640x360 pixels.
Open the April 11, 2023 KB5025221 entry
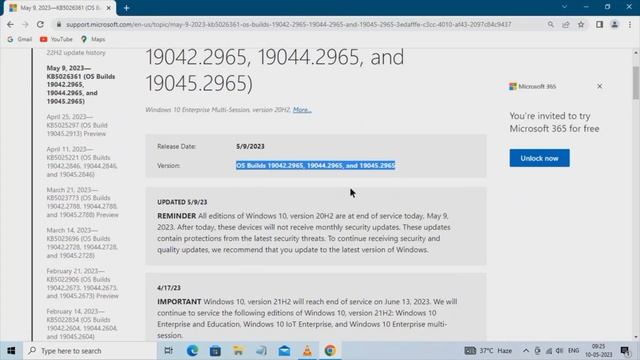coord(82,162)
